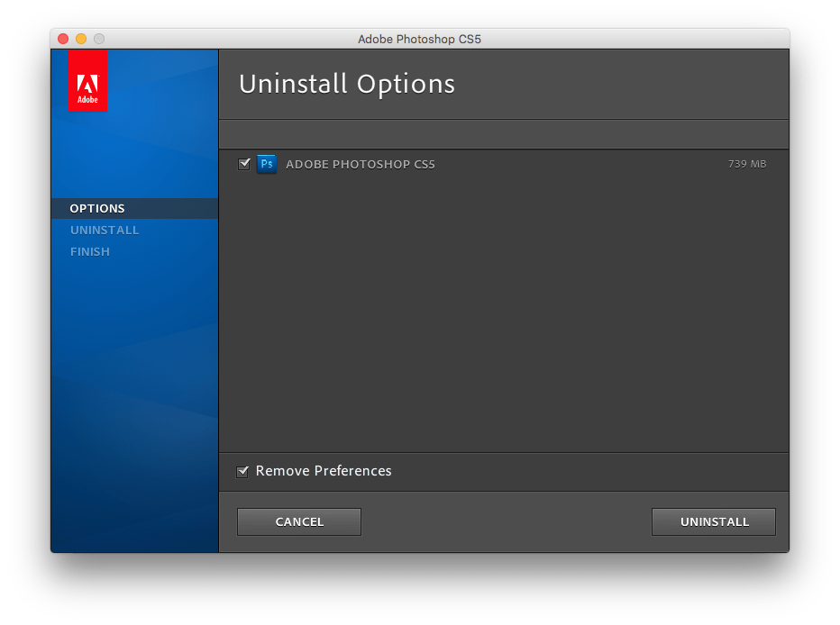
Task: Click the empty options list area
Action: pyautogui.click(x=503, y=315)
